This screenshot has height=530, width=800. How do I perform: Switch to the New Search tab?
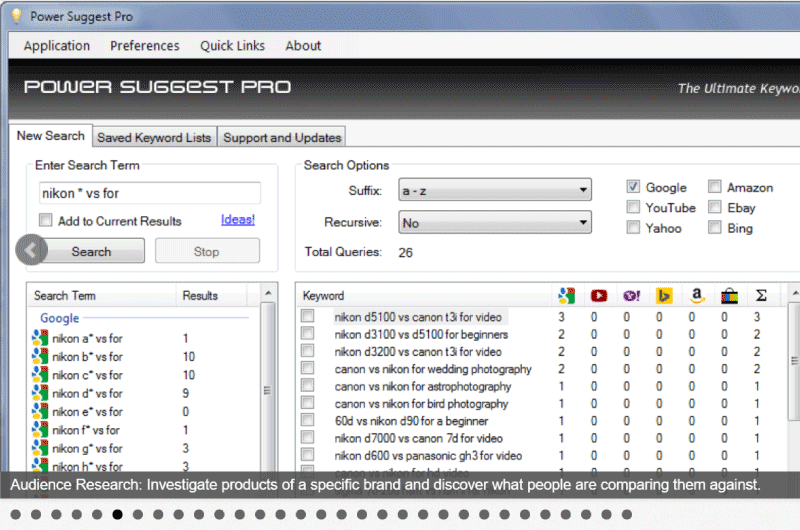pos(51,136)
